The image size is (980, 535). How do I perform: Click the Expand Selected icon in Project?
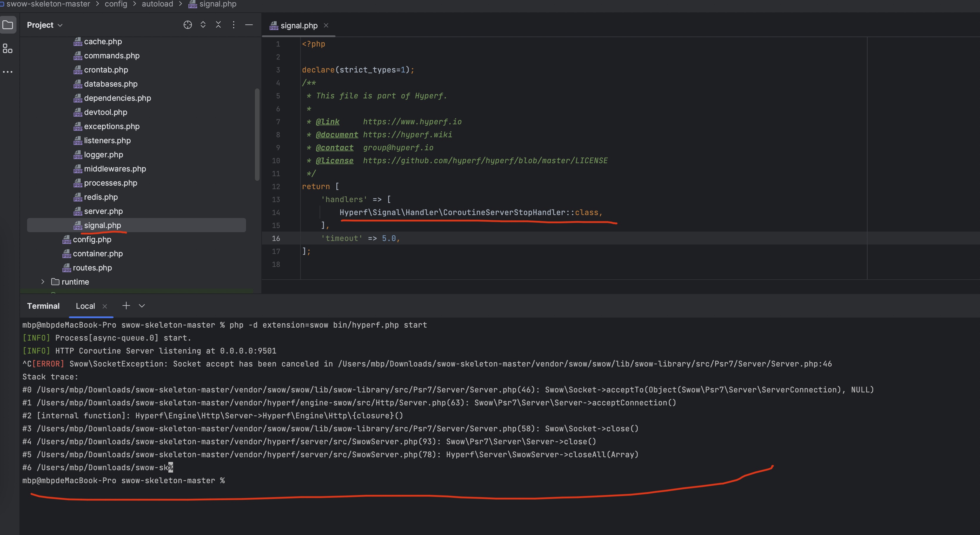coord(203,25)
